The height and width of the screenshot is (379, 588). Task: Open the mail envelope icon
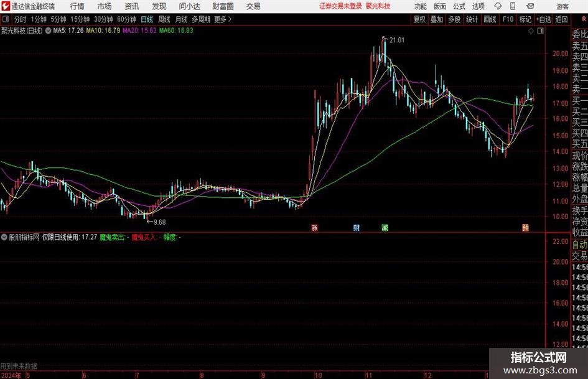530,6
